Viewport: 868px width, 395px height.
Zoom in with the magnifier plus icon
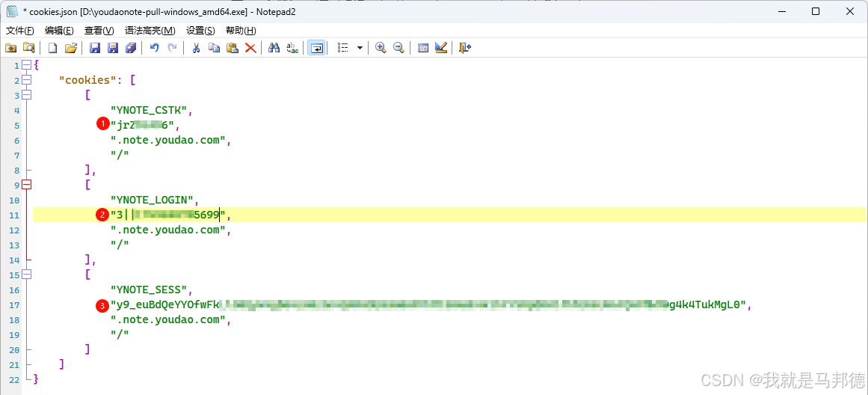pos(381,48)
